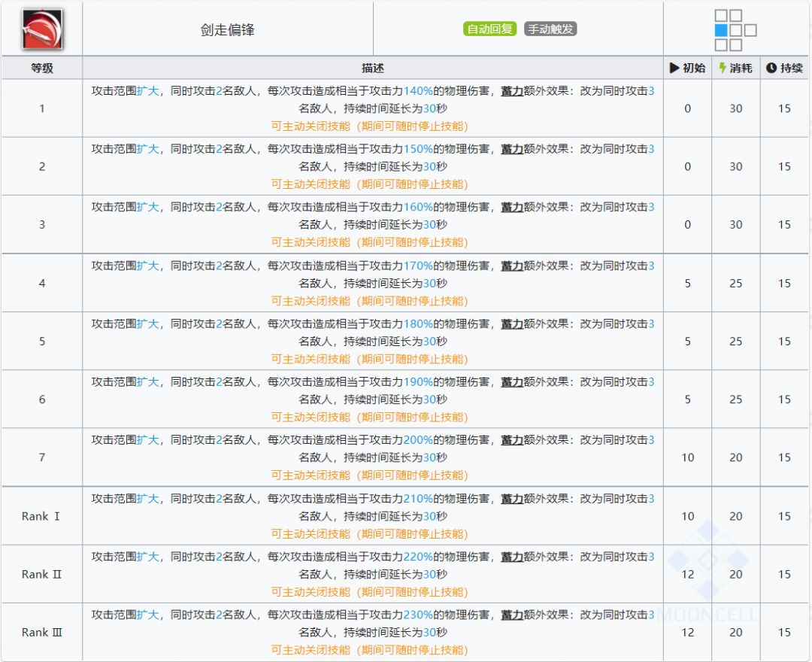This screenshot has width=812, height=662.
Task: Click the Mooncell watermark logo
Action: (708, 560)
